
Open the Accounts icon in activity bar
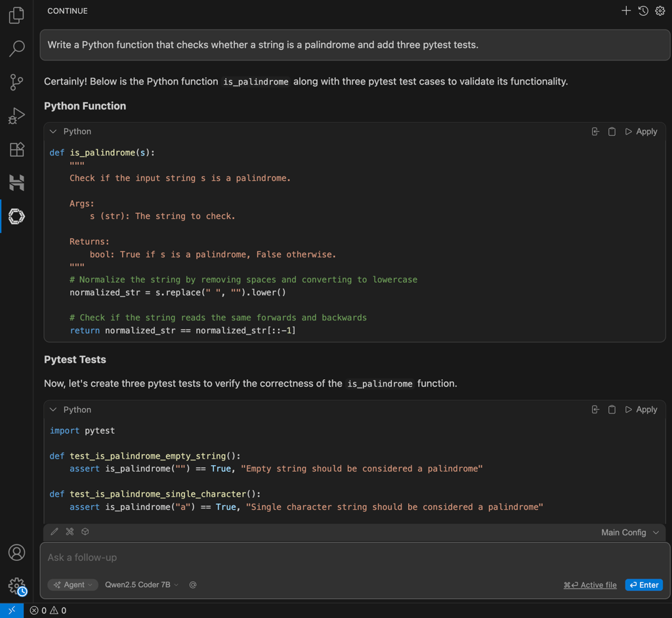16,552
